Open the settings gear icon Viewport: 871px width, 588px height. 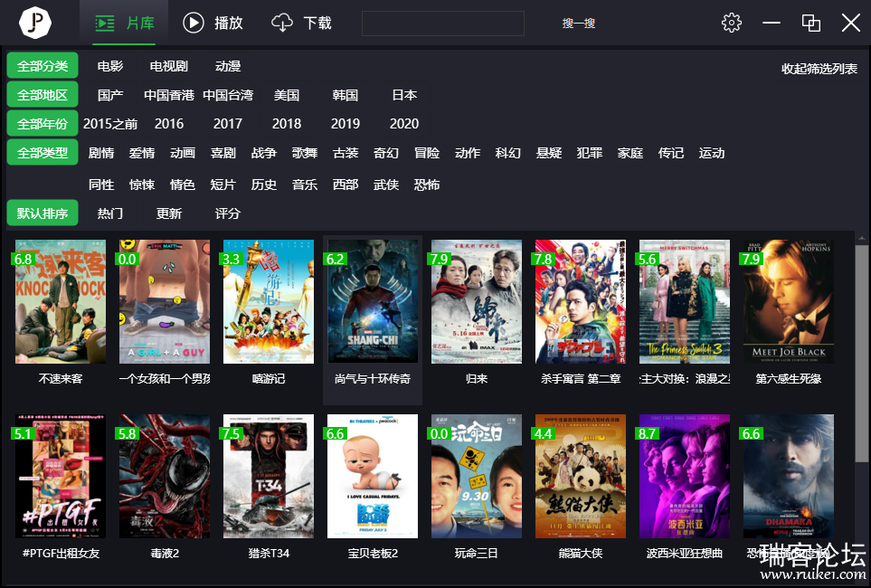click(x=731, y=23)
